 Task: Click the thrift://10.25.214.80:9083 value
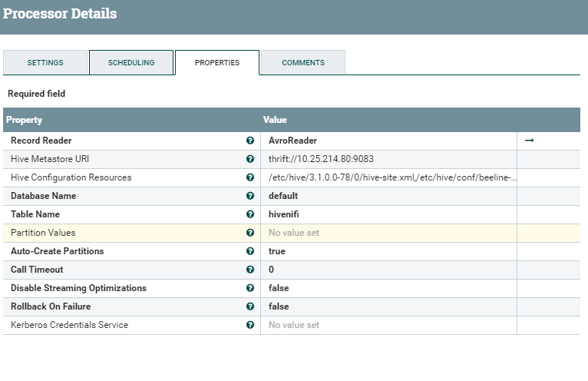(x=321, y=159)
